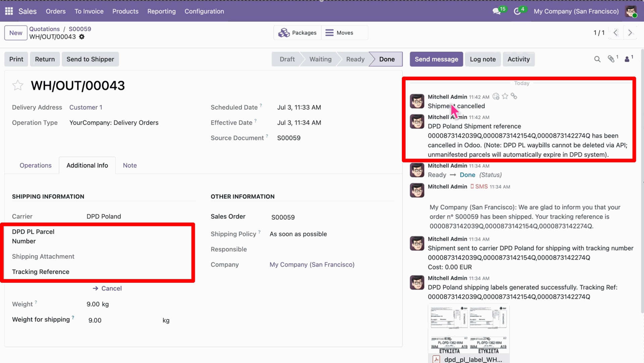Switch to the Operations tab
Image resolution: width=644 pixels, height=363 pixels.
36,165
